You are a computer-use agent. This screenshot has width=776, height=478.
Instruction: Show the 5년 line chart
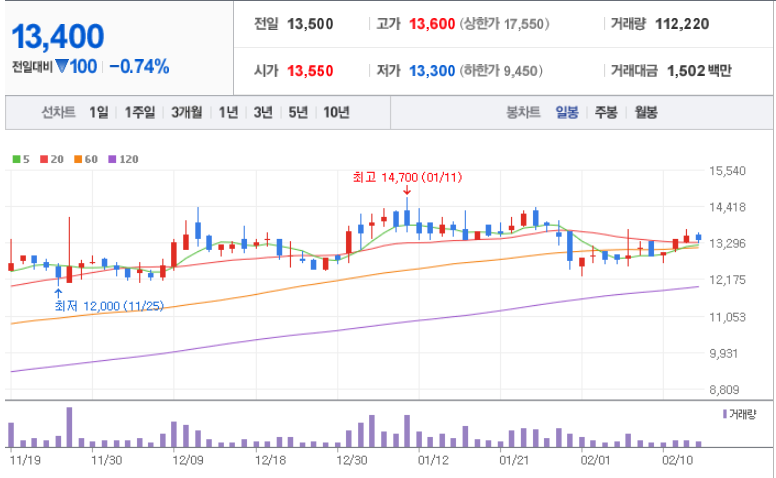pyautogui.click(x=298, y=112)
